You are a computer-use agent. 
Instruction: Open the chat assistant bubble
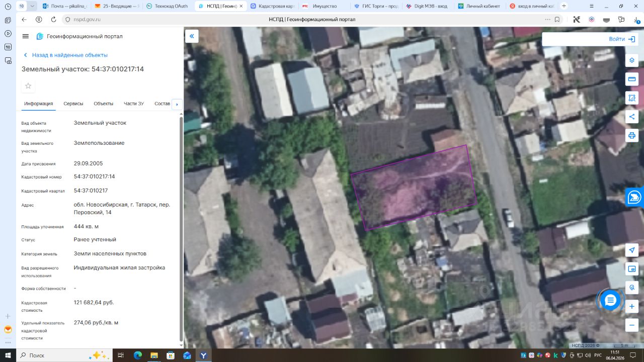pyautogui.click(x=610, y=301)
